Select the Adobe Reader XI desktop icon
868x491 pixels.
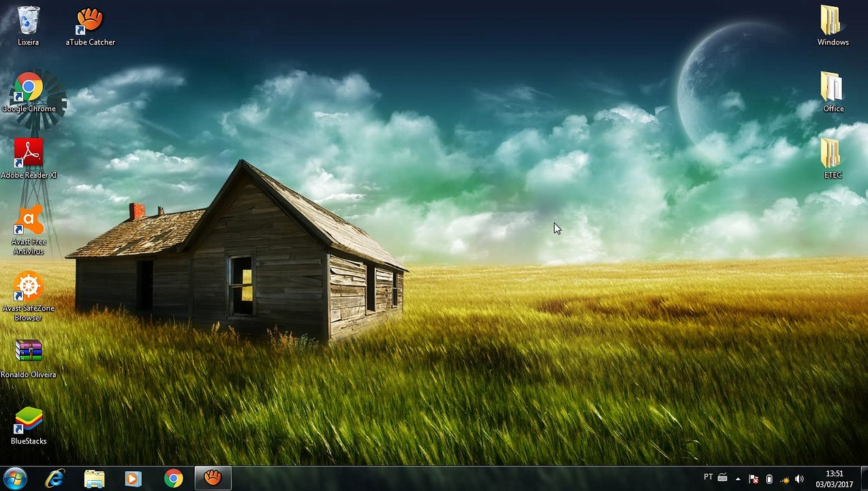click(29, 159)
